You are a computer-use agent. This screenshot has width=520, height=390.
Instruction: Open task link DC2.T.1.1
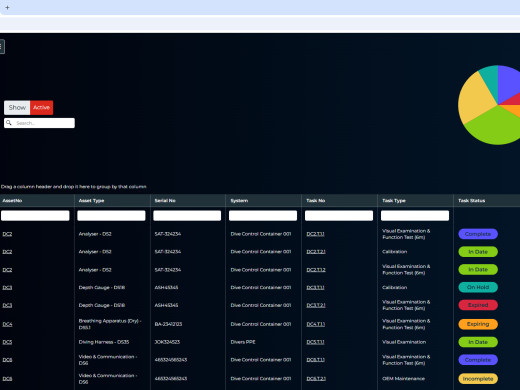pyautogui.click(x=315, y=234)
